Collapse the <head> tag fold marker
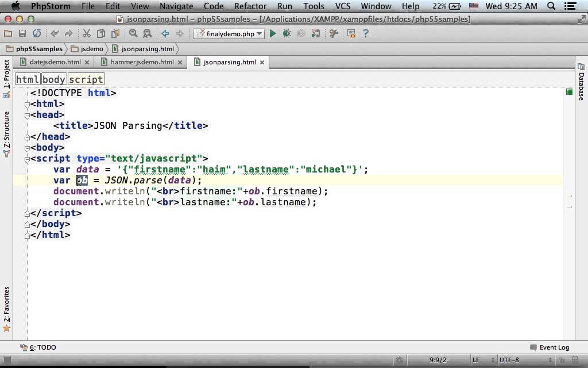 [27, 116]
